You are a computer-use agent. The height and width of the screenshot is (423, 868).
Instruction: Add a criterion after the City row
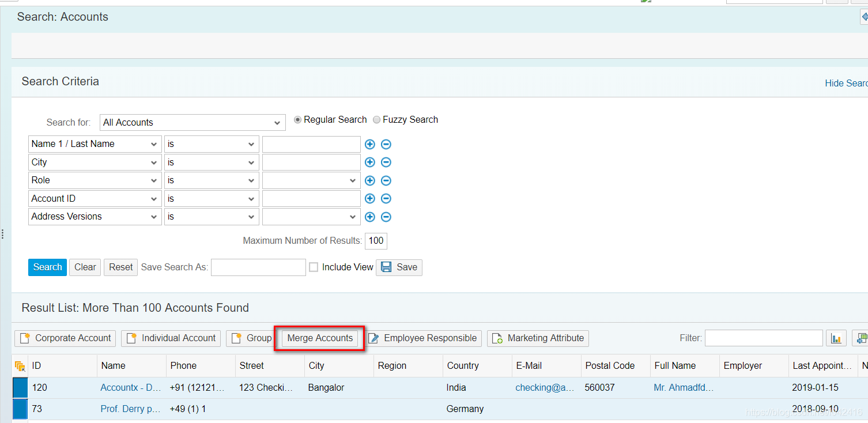[370, 163]
